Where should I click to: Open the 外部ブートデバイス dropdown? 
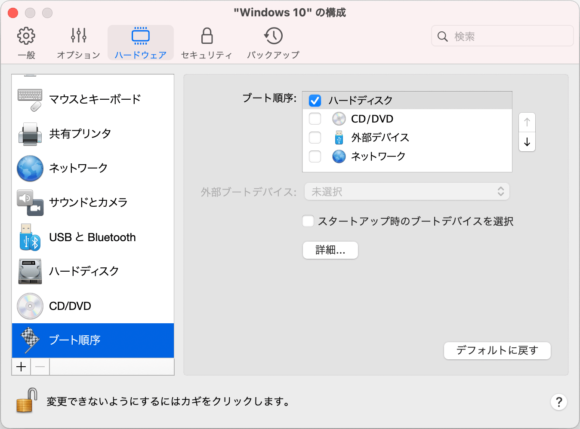pyautogui.click(x=407, y=192)
